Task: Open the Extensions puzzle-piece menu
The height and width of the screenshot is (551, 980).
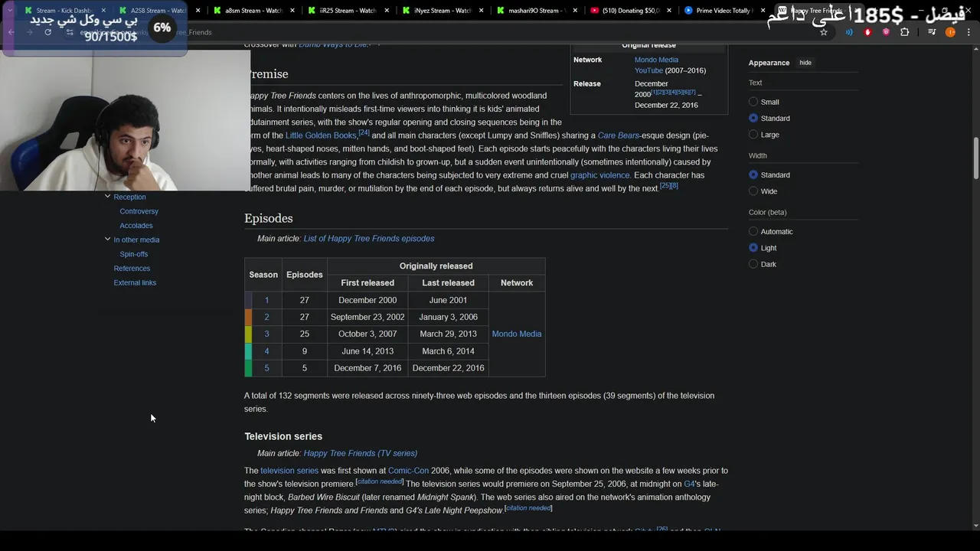Action: point(905,32)
